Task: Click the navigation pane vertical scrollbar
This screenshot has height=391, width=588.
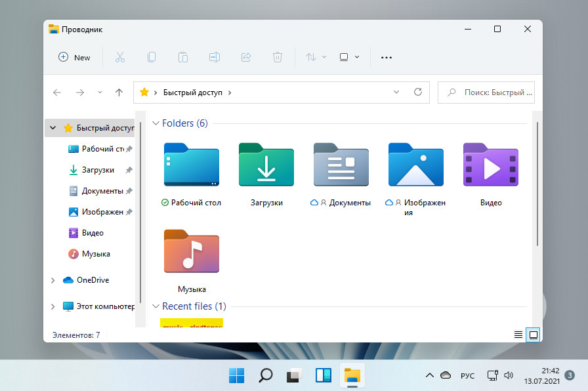Action: tap(140, 212)
